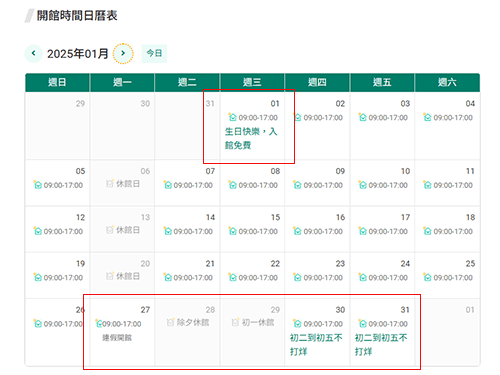Viewport: 500px width, 375px height.
Task: Click the 09:00-17:00 hours on day 26
Action: (63, 324)
